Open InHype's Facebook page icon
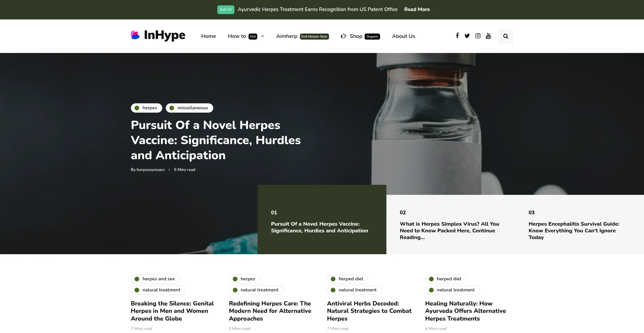 457,36
